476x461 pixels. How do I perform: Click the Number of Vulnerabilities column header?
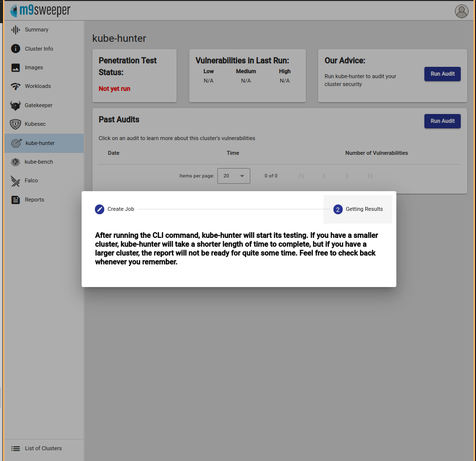pyautogui.click(x=376, y=153)
